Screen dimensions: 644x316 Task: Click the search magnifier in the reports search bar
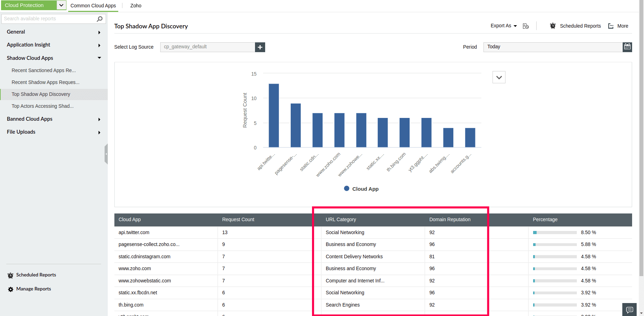100,19
